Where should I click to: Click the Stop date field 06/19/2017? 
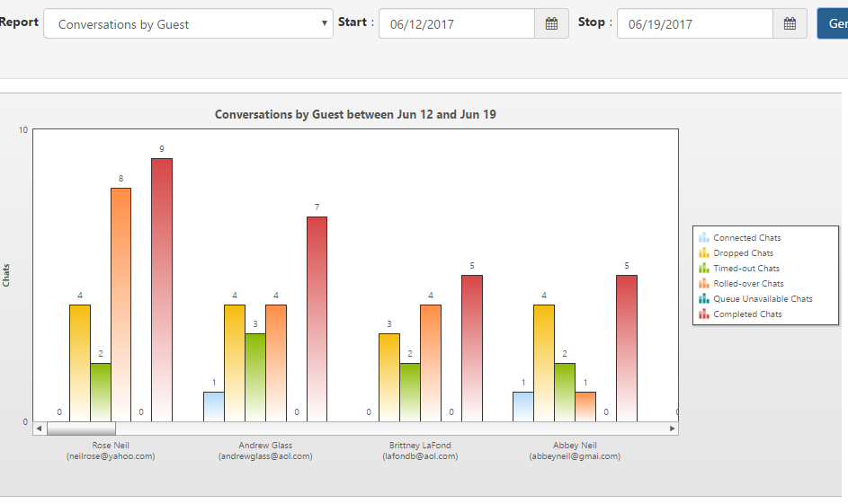click(x=695, y=23)
